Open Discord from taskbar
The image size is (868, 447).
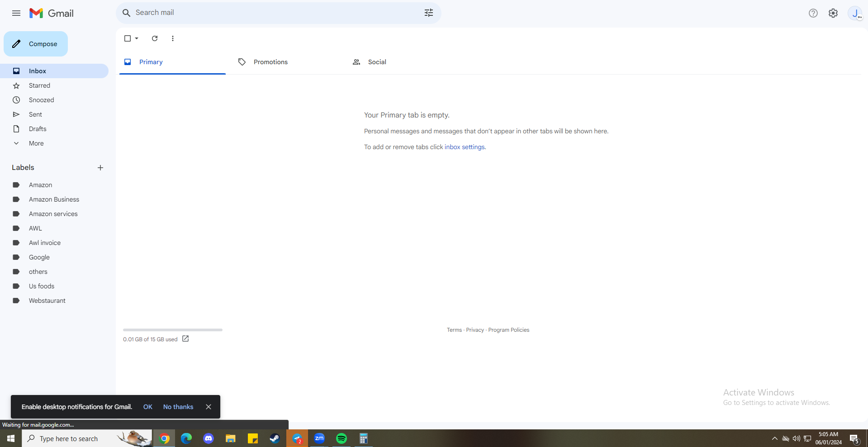pos(209,438)
